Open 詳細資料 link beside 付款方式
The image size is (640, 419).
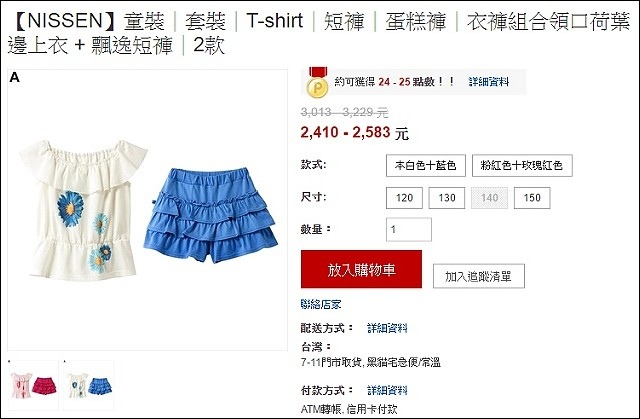(387, 390)
